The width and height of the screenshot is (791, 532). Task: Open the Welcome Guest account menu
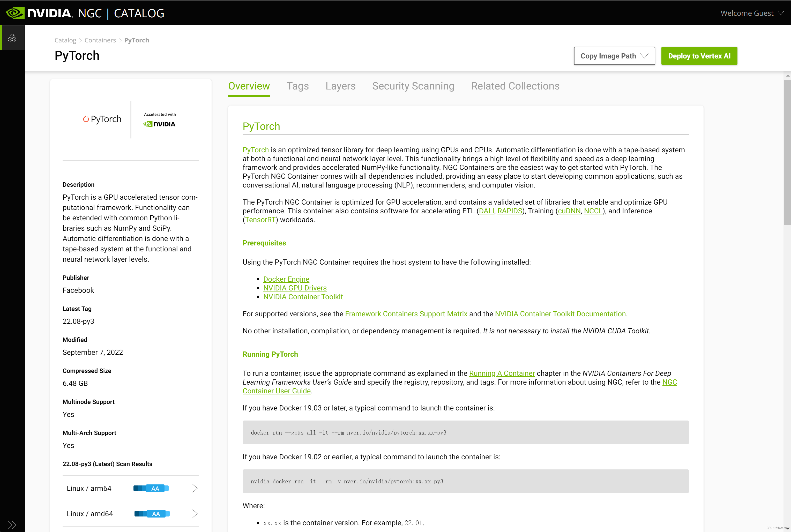(x=752, y=13)
